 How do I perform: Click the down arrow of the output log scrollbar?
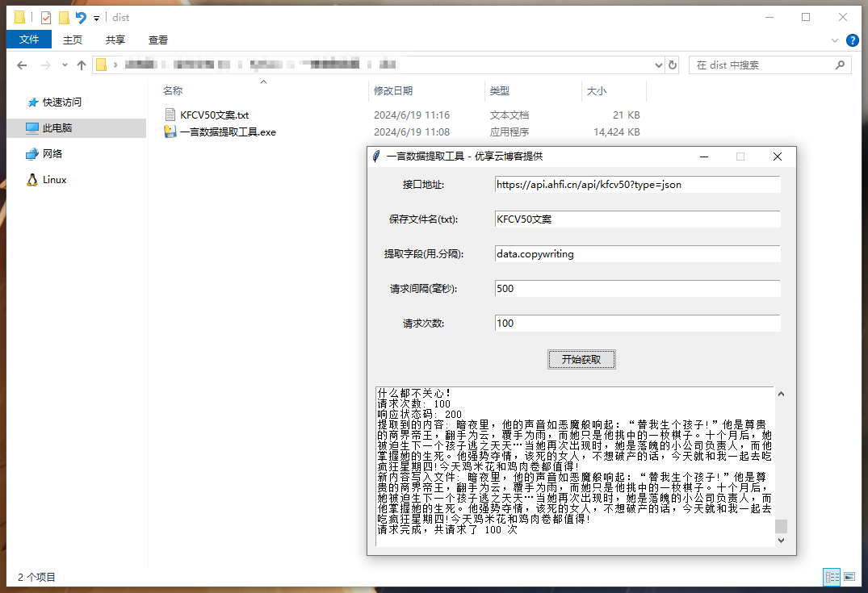click(780, 539)
